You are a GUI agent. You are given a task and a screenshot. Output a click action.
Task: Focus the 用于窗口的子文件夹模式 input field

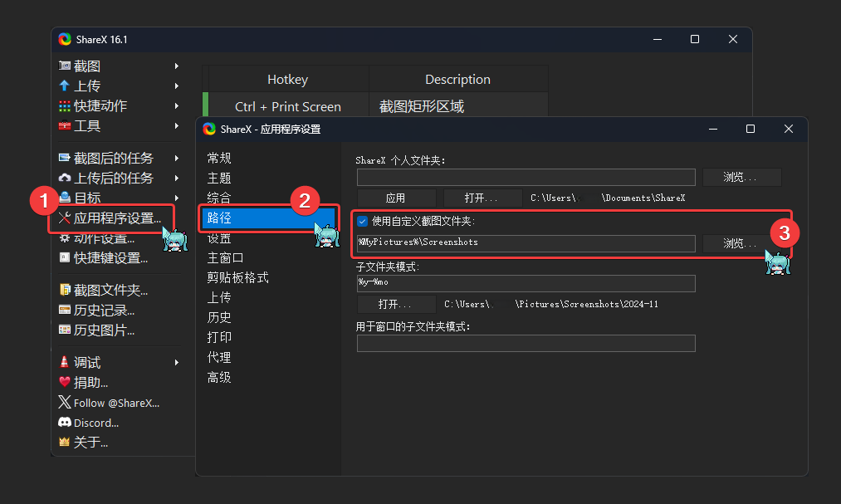point(526,343)
